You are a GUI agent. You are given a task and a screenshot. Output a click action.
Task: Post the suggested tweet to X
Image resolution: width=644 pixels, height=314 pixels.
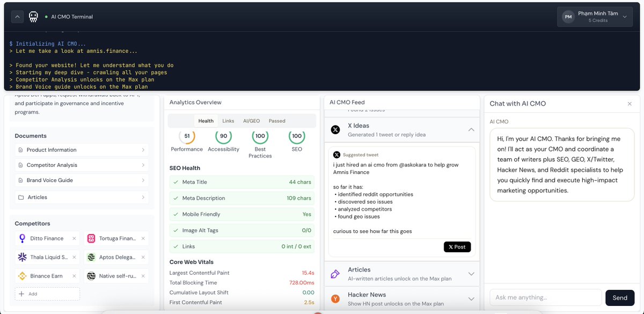click(457, 247)
